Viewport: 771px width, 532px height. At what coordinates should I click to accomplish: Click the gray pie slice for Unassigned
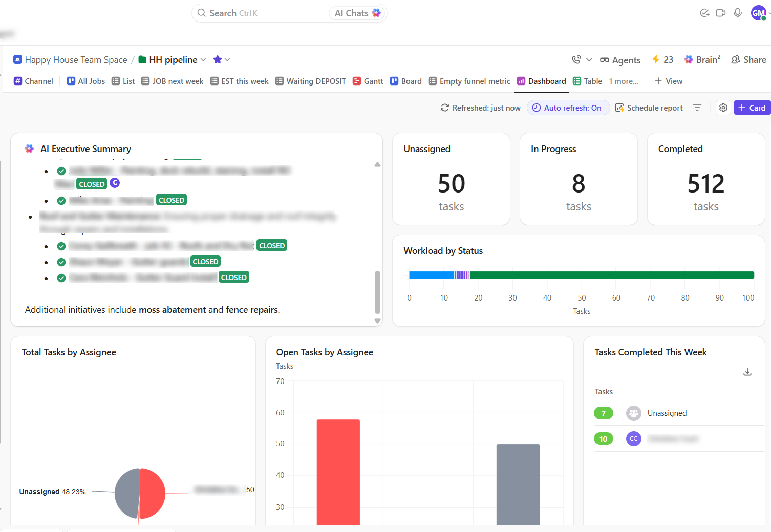127,493
